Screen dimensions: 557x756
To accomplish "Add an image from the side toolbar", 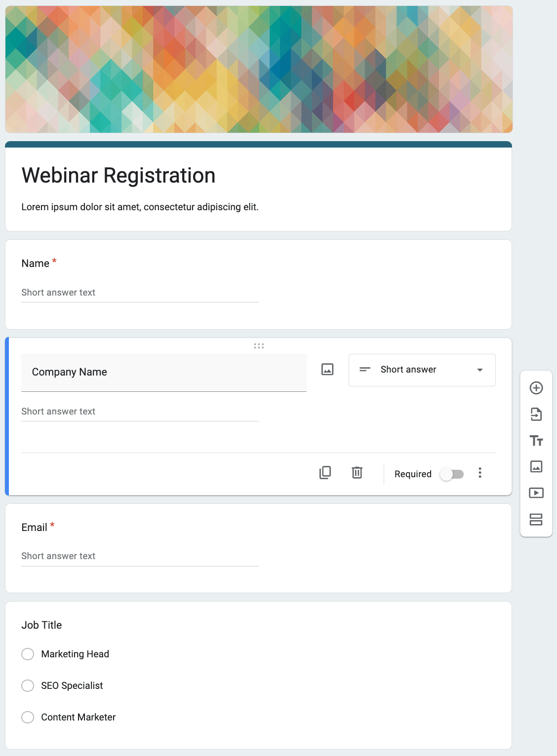I will [536, 466].
